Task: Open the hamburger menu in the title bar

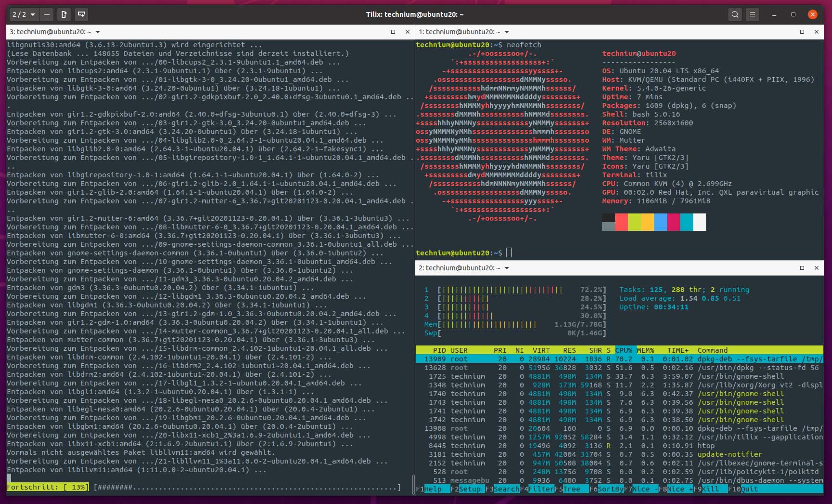Action: pos(752,14)
